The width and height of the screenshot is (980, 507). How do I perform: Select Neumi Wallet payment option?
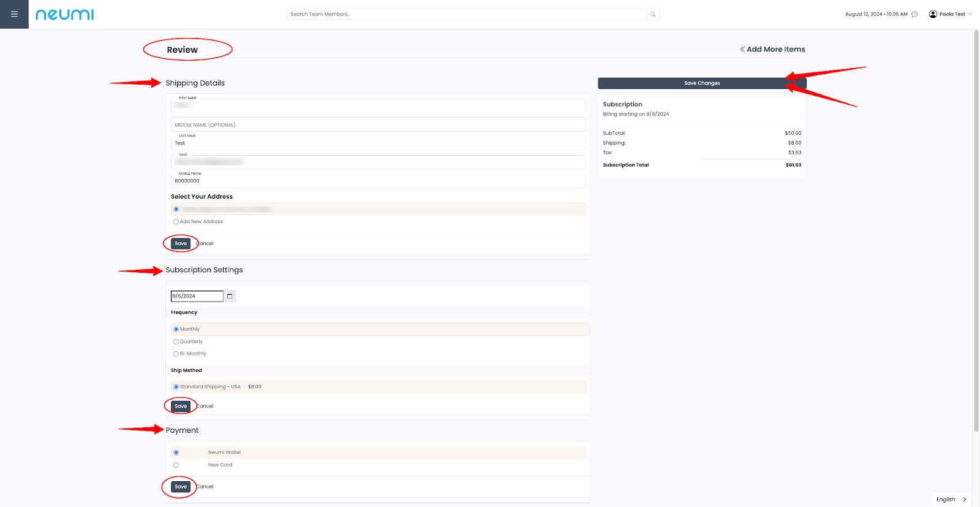[176, 452]
